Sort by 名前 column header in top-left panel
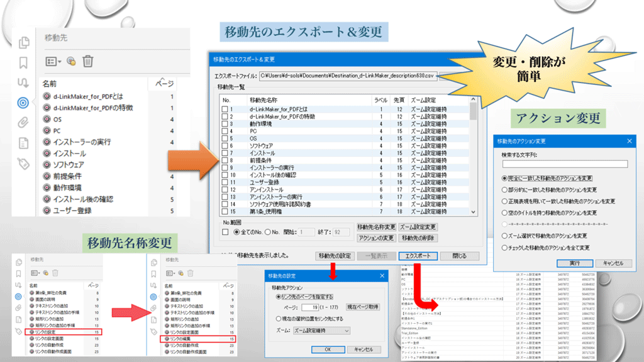The width and height of the screenshot is (644, 362). [50, 84]
